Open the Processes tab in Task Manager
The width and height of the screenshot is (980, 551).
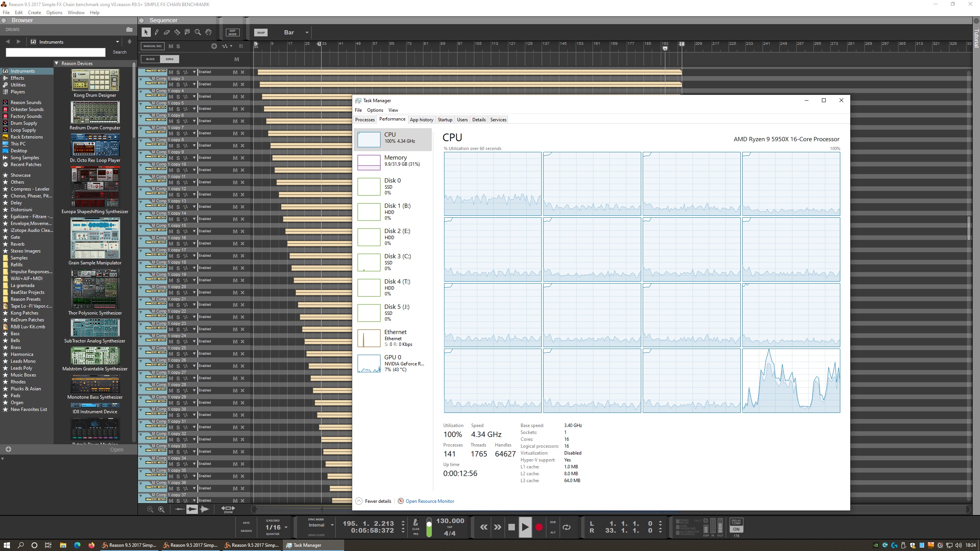pos(364,120)
